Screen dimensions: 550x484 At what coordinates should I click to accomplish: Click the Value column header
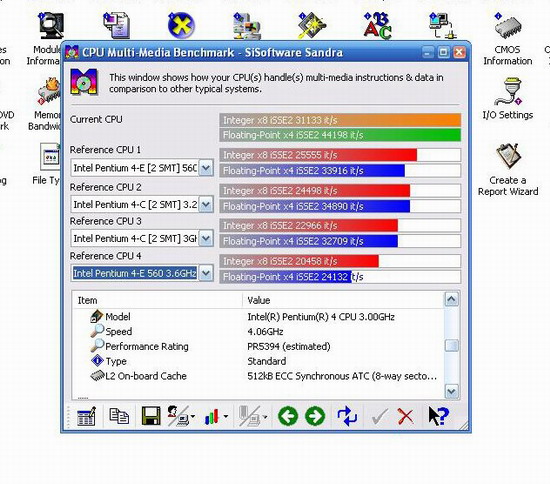click(343, 301)
